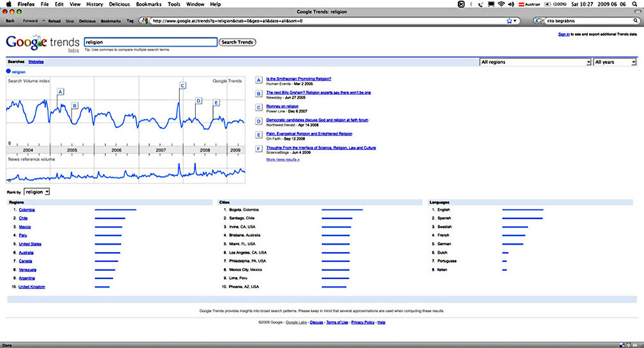Screen dimensions: 644x348
Task: Open the All regions dropdown
Action: click(x=535, y=62)
